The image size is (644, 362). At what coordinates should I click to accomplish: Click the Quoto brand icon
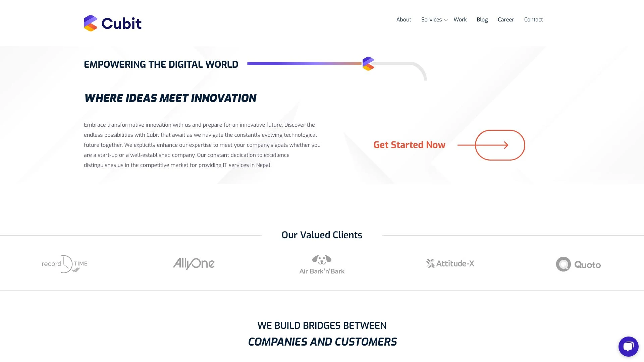[x=563, y=264]
